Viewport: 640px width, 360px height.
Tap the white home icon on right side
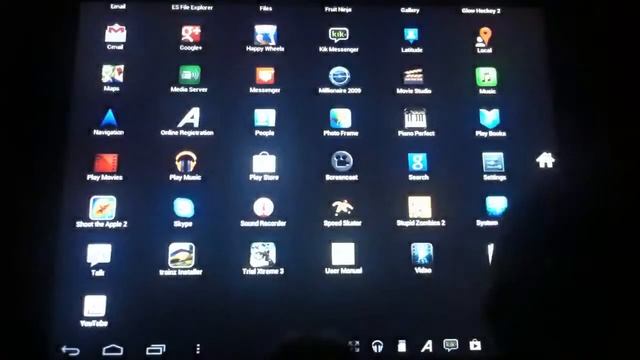(545, 160)
